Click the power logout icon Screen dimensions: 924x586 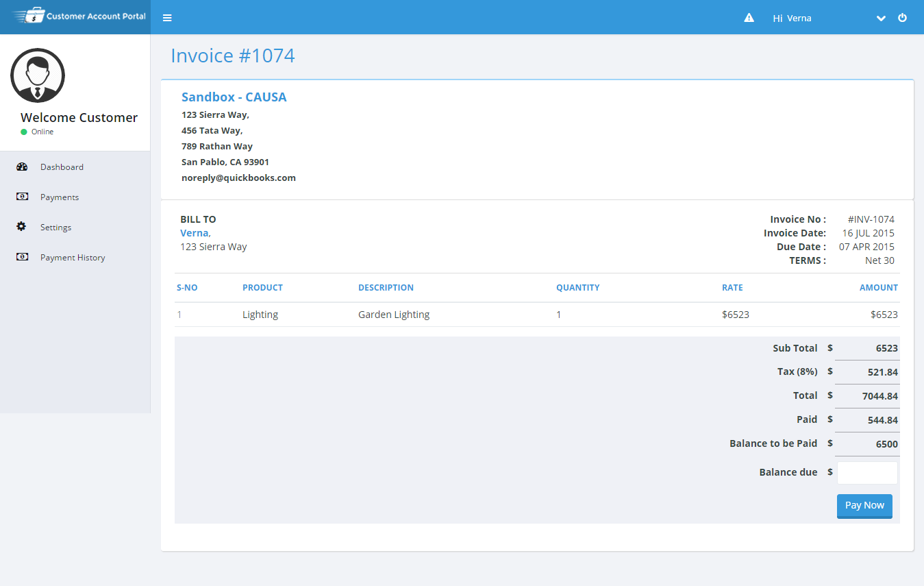coord(902,18)
